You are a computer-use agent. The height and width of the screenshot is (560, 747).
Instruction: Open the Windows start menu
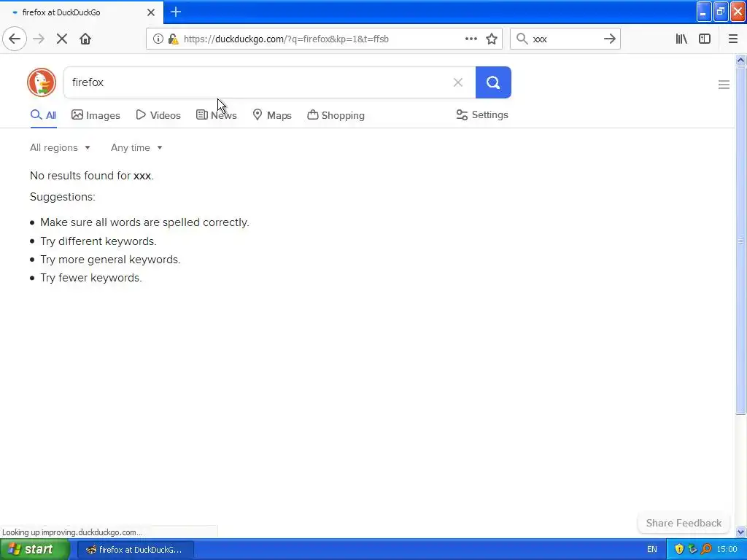[x=34, y=550]
